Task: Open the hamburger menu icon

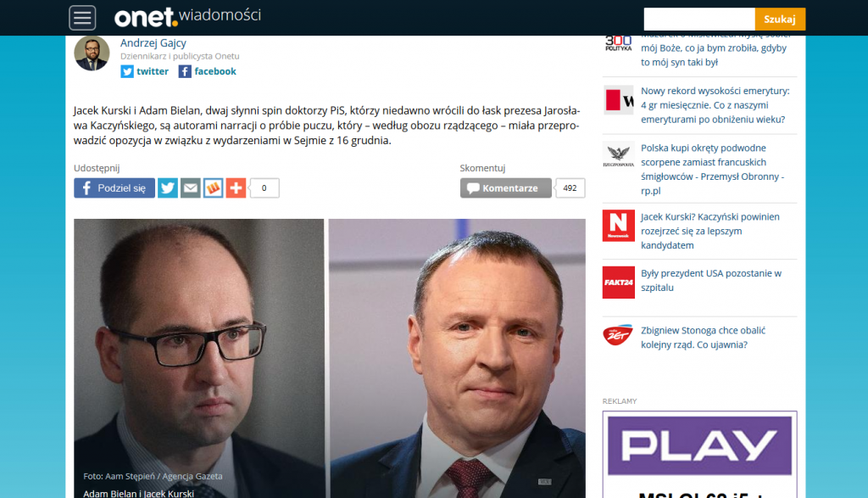Action: pyautogui.click(x=82, y=18)
